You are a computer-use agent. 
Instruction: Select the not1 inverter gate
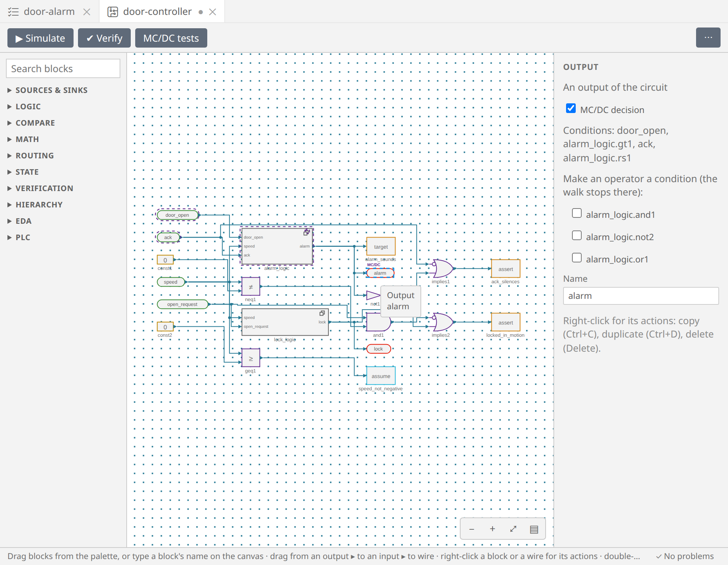[x=373, y=296]
